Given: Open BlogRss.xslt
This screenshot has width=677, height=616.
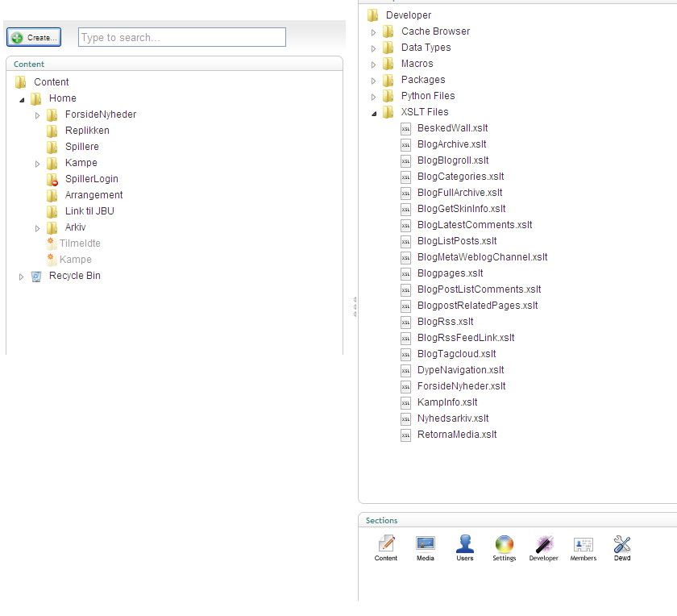Looking at the screenshot, I should 445,322.
